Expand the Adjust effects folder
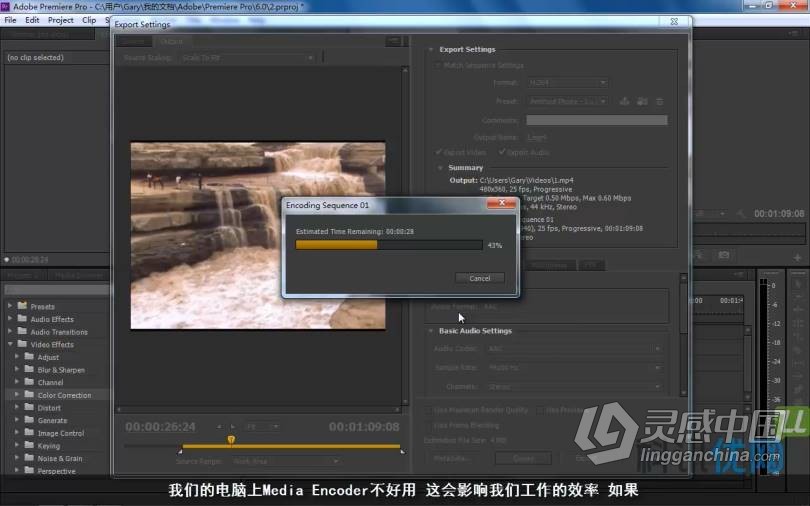The height and width of the screenshot is (506, 810). (17, 357)
